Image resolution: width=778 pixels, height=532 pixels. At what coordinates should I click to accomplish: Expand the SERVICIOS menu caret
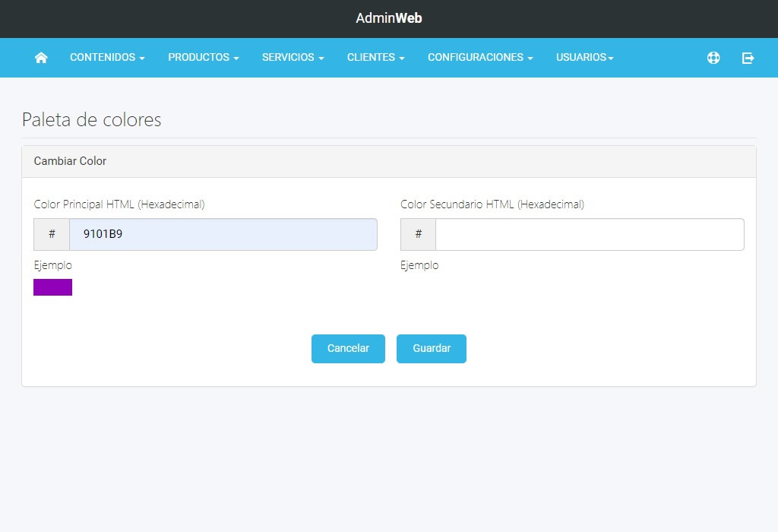(x=321, y=57)
